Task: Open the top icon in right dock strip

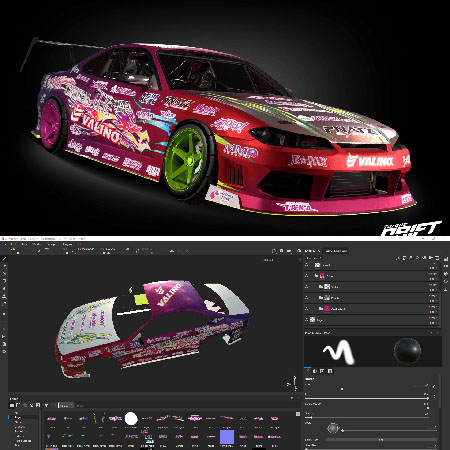Action: [446, 259]
